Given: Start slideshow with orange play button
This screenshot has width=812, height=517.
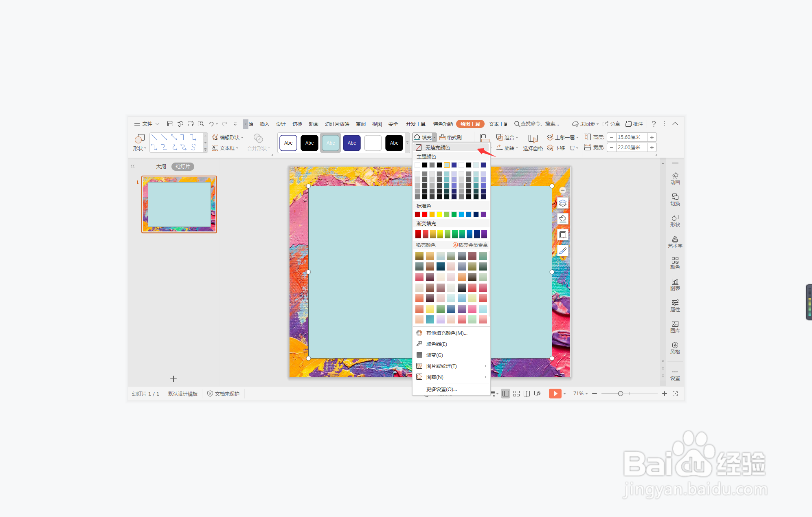Looking at the screenshot, I should [555, 394].
